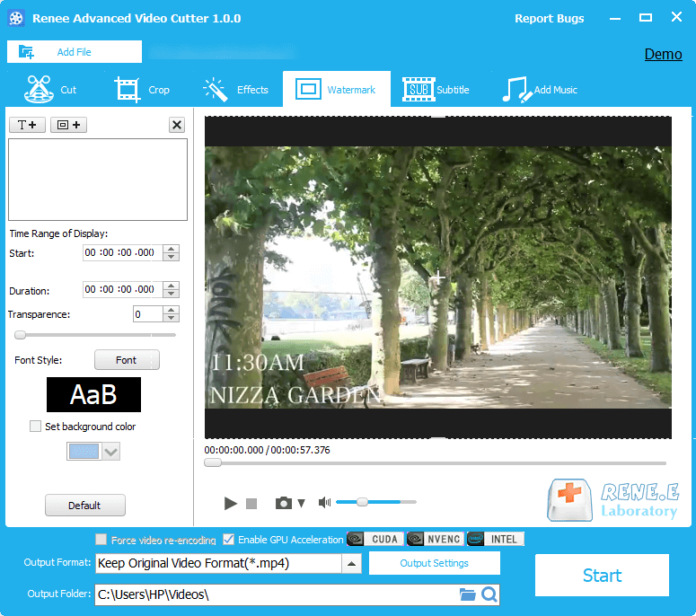Enable Set background color checkbox
This screenshot has height=616, width=696.
(x=35, y=426)
